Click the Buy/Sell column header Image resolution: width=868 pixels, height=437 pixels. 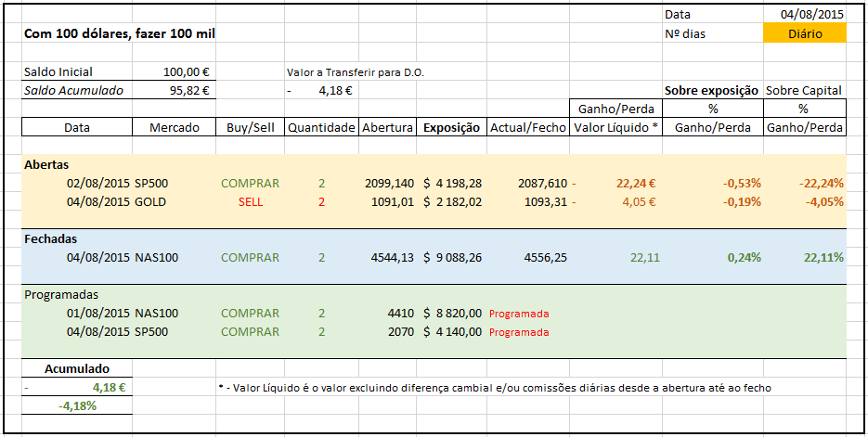pos(249,128)
